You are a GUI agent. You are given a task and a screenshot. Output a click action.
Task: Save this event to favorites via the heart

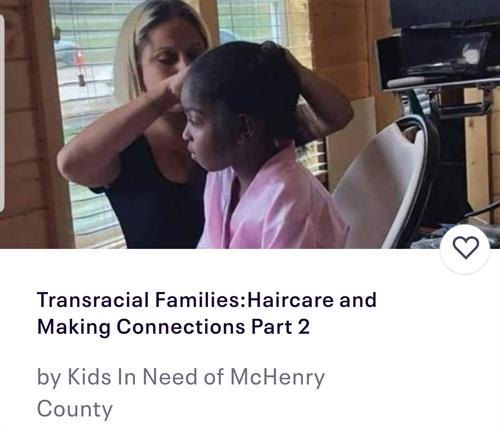point(465,248)
